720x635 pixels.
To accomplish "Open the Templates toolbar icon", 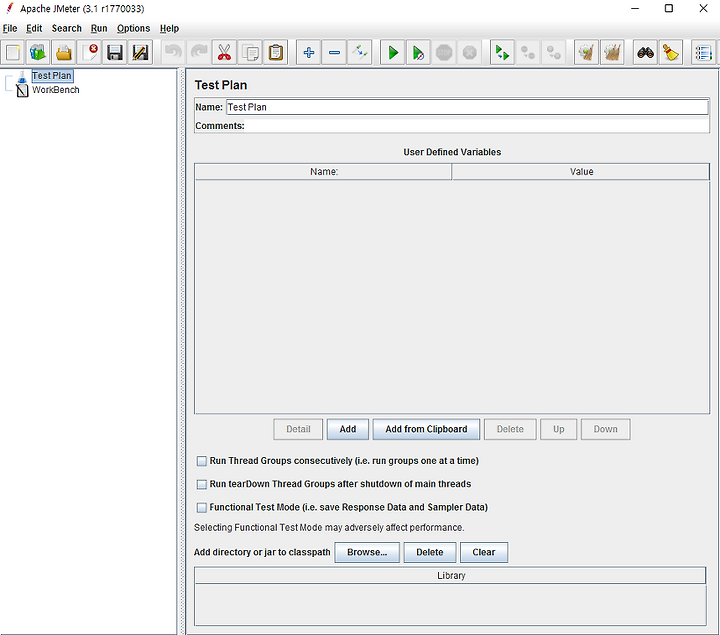I will [x=38, y=52].
